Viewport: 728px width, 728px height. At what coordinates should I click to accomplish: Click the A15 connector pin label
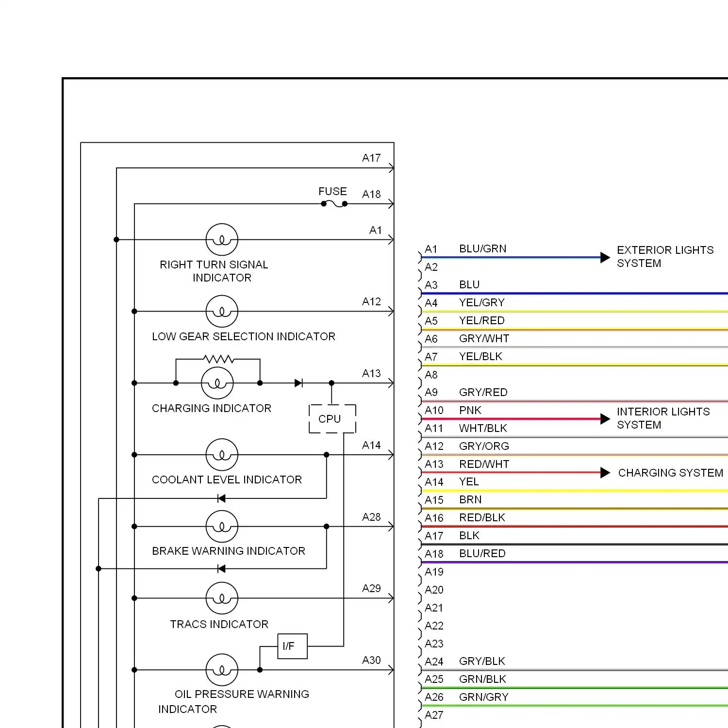(x=434, y=500)
